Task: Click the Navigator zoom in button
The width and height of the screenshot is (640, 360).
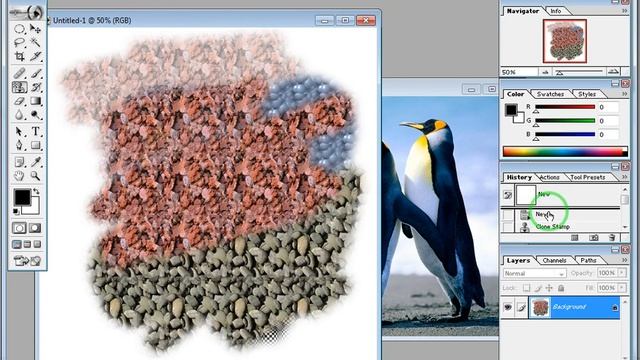Action: tap(613, 72)
